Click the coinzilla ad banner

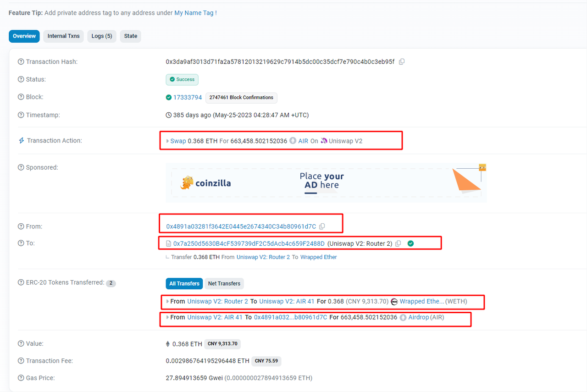(x=326, y=183)
